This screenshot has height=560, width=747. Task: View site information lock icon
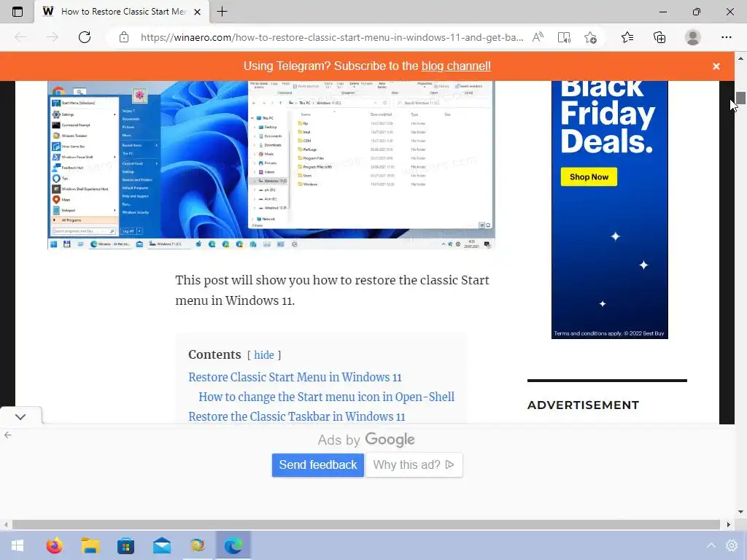coord(124,37)
